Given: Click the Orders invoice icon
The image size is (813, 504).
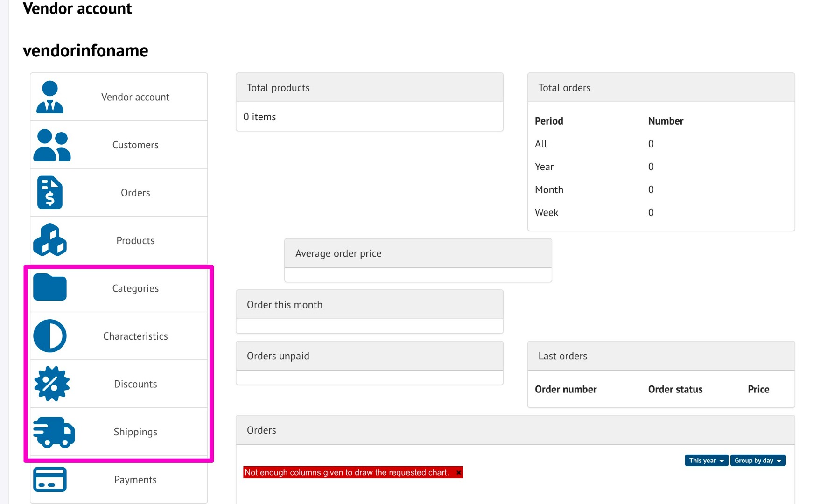Looking at the screenshot, I should tap(50, 193).
